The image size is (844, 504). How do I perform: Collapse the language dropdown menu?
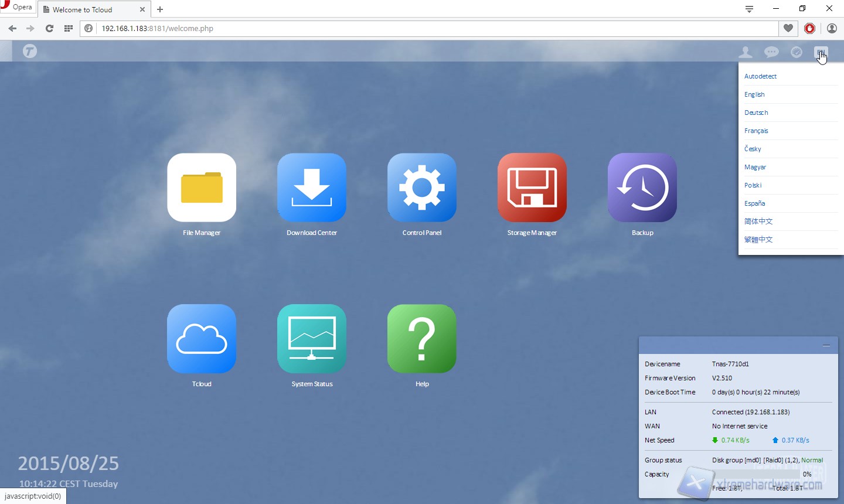coord(821,52)
